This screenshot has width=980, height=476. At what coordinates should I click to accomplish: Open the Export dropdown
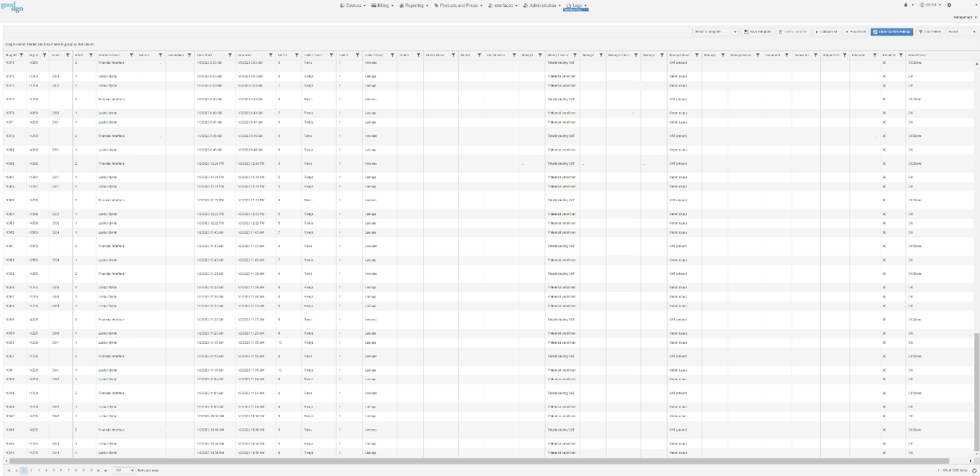(962, 31)
